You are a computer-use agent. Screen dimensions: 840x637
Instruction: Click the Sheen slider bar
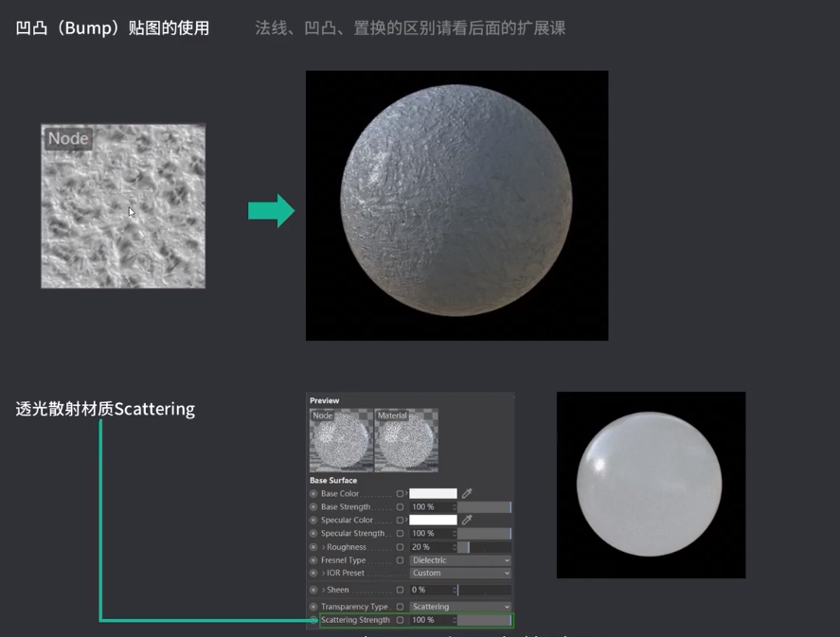pyautogui.click(x=484, y=590)
